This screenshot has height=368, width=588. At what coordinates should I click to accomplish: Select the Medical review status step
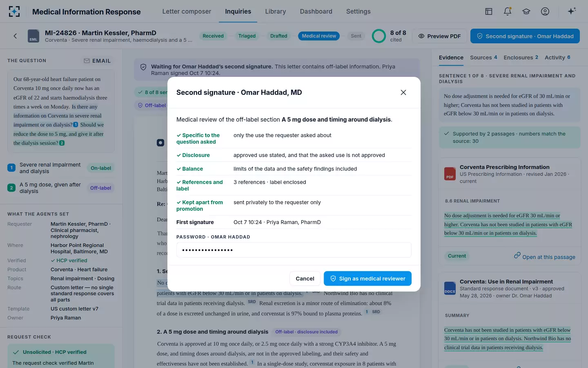tap(319, 36)
